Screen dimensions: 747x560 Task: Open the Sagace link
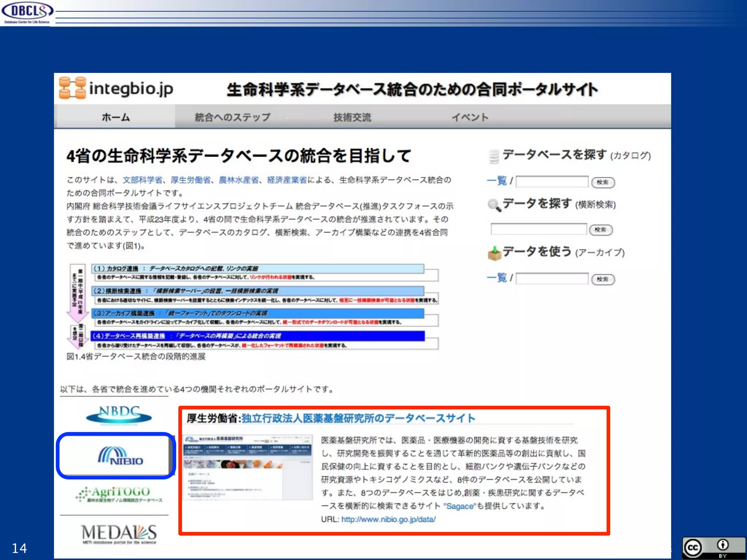[460, 506]
